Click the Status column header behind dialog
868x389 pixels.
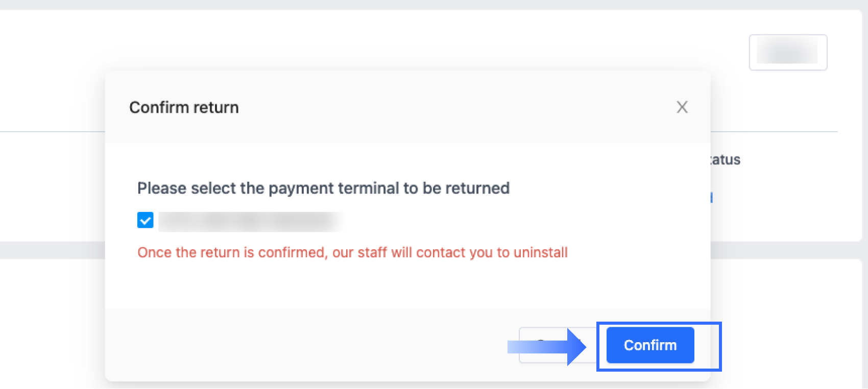coord(726,160)
